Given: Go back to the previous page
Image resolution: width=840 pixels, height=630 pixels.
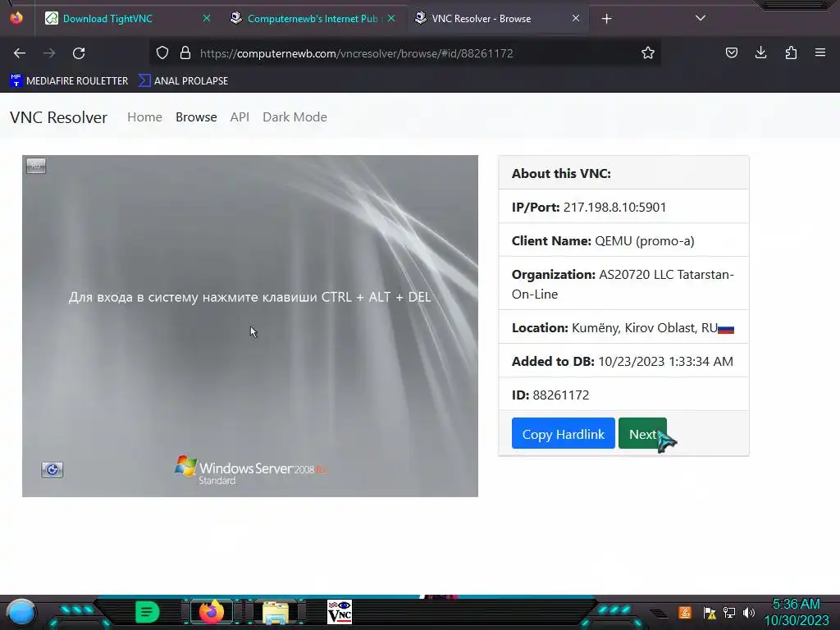Looking at the screenshot, I should [x=20, y=53].
